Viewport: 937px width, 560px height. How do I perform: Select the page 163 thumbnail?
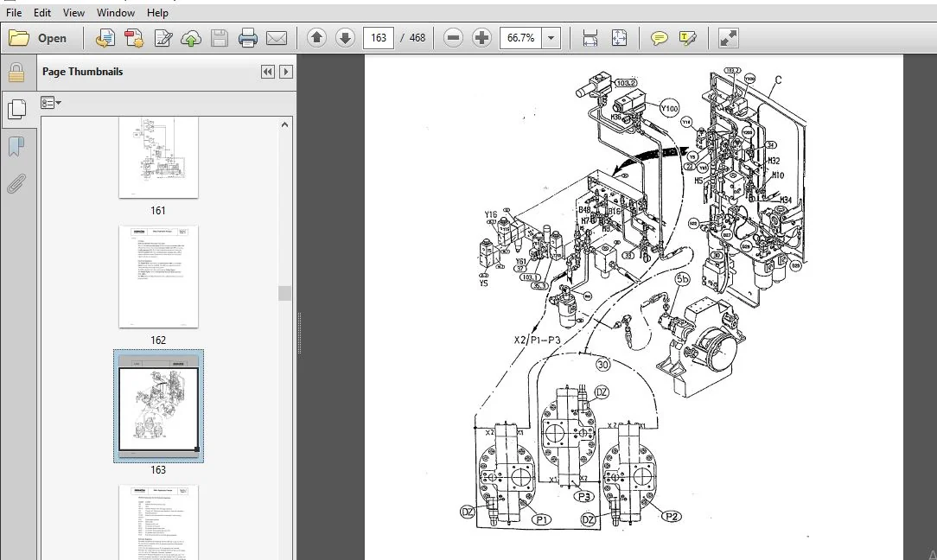pos(158,406)
